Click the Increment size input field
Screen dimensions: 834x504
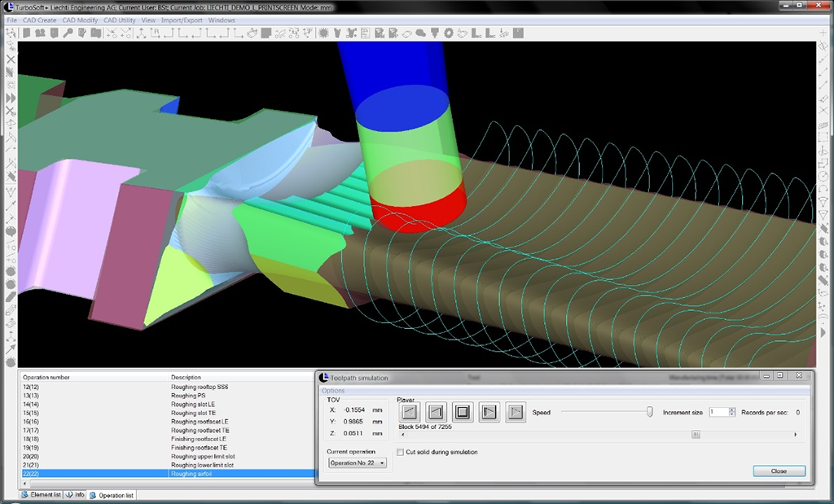[718, 412]
